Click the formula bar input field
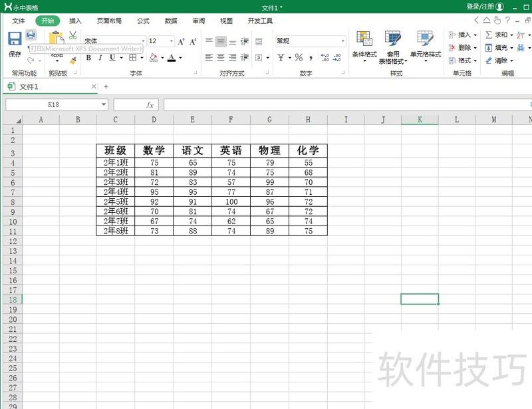Viewport: 532px width, 409px height. click(x=348, y=105)
